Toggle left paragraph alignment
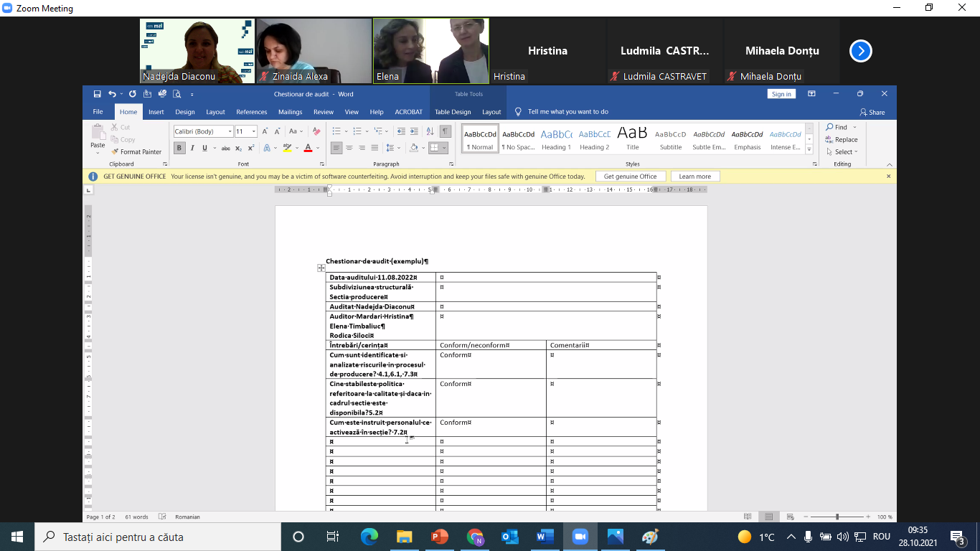Viewport: 980px width, 551px height. coord(336,149)
